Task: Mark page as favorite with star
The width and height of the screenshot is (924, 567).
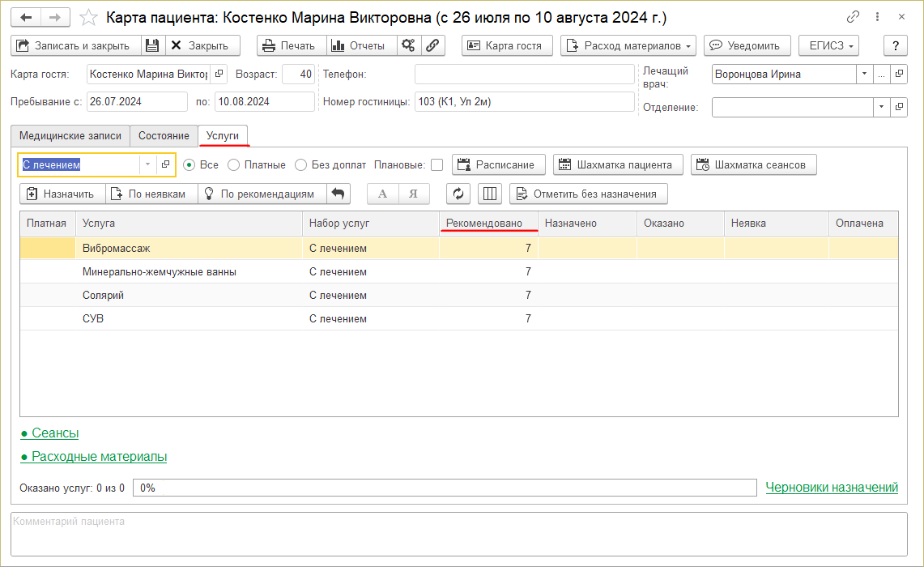Action: tap(90, 17)
